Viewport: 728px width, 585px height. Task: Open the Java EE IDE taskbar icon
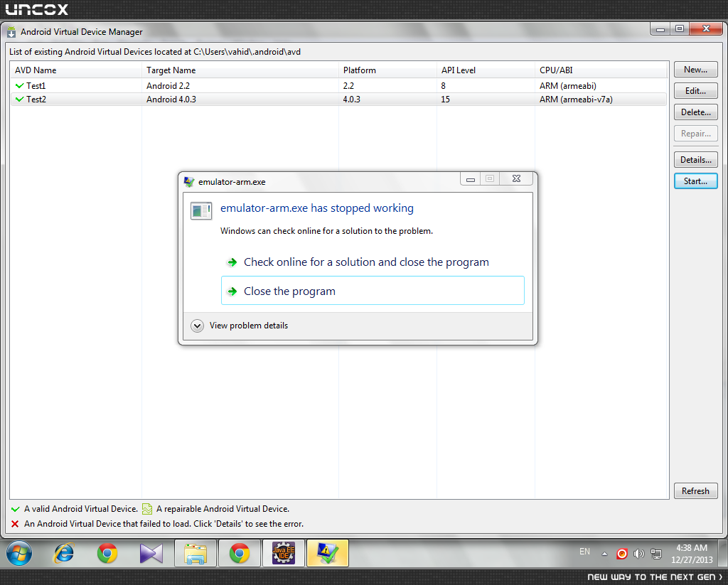(x=283, y=553)
